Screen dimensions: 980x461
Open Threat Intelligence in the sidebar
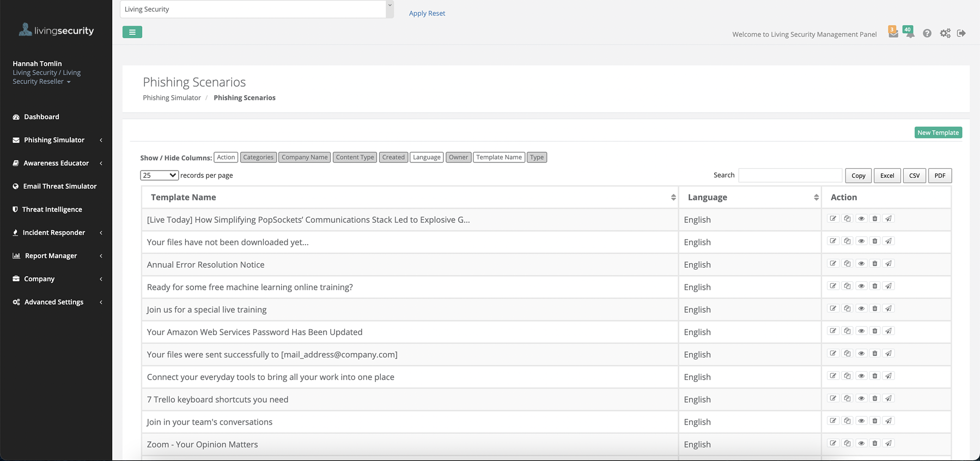point(52,209)
